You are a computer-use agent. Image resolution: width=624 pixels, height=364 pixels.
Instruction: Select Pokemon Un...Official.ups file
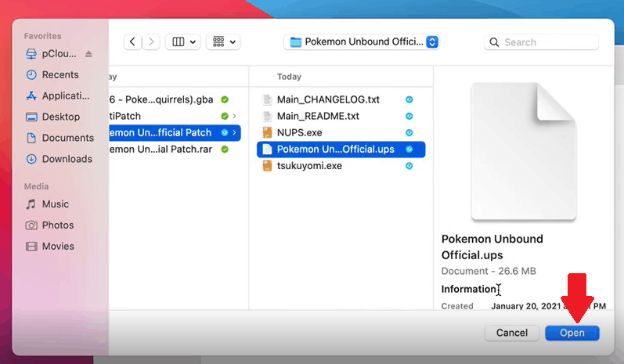(x=341, y=150)
